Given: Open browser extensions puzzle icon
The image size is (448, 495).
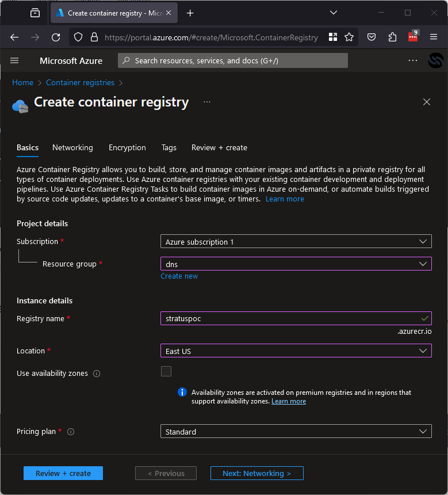Looking at the screenshot, I should pyautogui.click(x=392, y=37).
